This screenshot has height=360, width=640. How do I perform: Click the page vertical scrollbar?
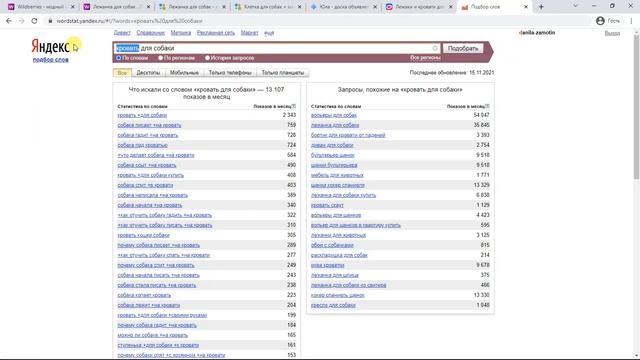coord(636,106)
